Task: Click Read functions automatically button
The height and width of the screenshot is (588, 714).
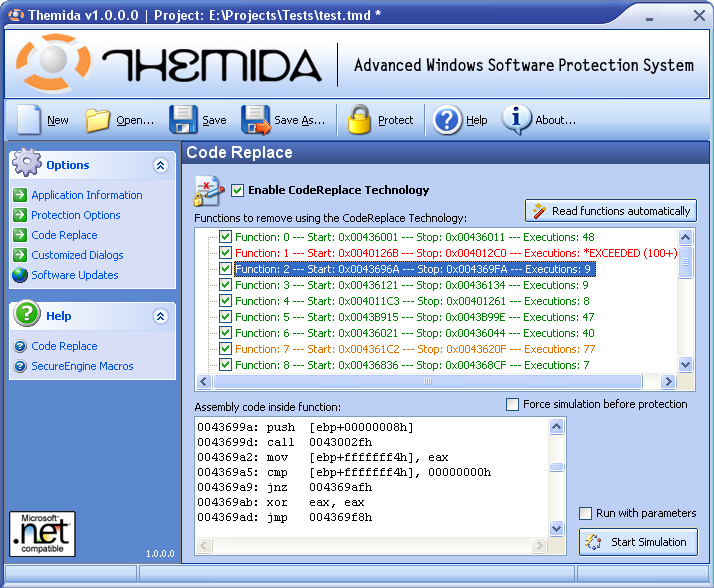Action: point(611,211)
